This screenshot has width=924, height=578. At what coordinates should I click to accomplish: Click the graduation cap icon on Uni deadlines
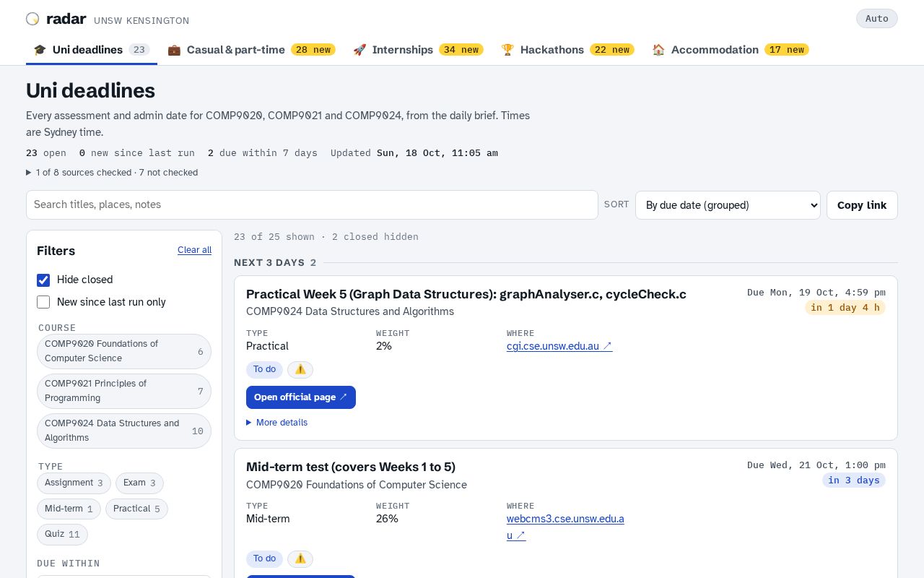coord(40,50)
